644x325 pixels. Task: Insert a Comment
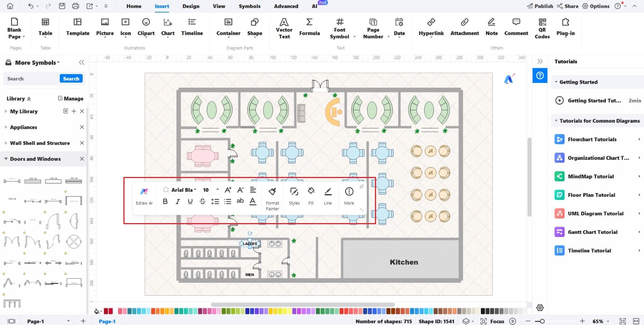click(x=516, y=27)
